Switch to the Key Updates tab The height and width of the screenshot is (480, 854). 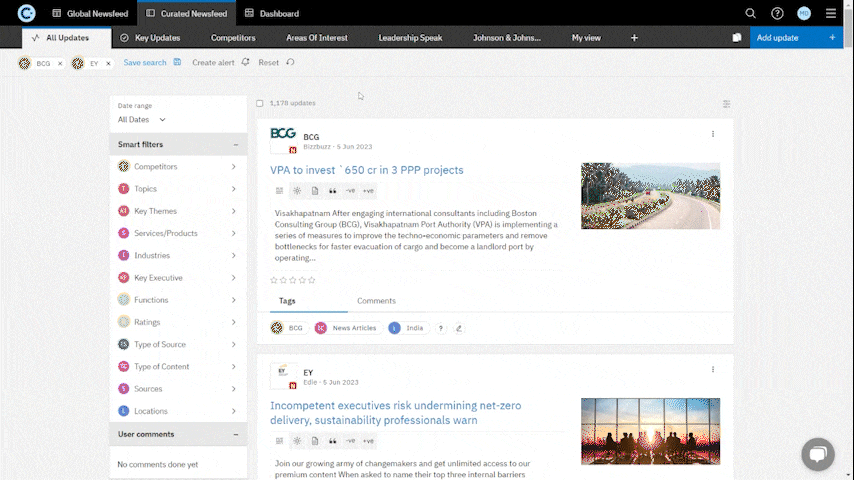[150, 38]
